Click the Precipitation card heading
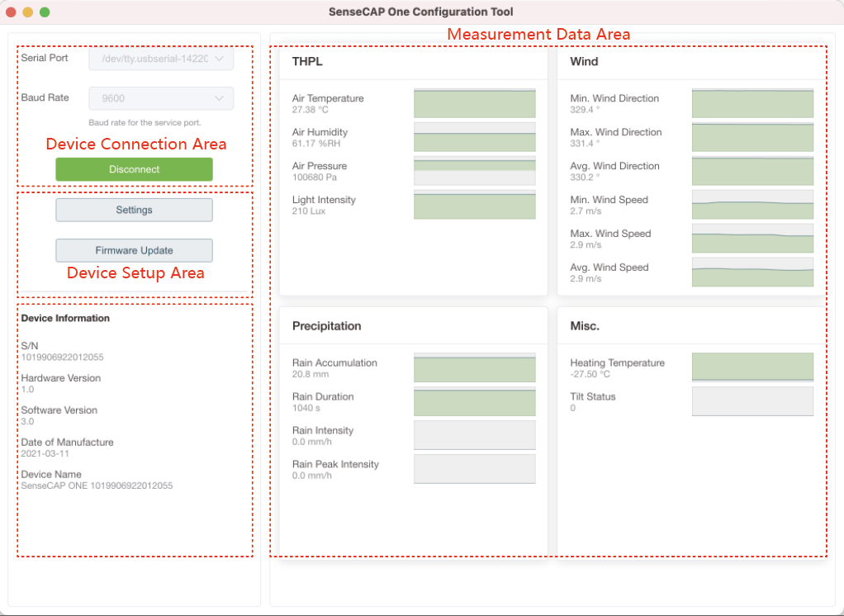This screenshot has width=844, height=616. (327, 326)
